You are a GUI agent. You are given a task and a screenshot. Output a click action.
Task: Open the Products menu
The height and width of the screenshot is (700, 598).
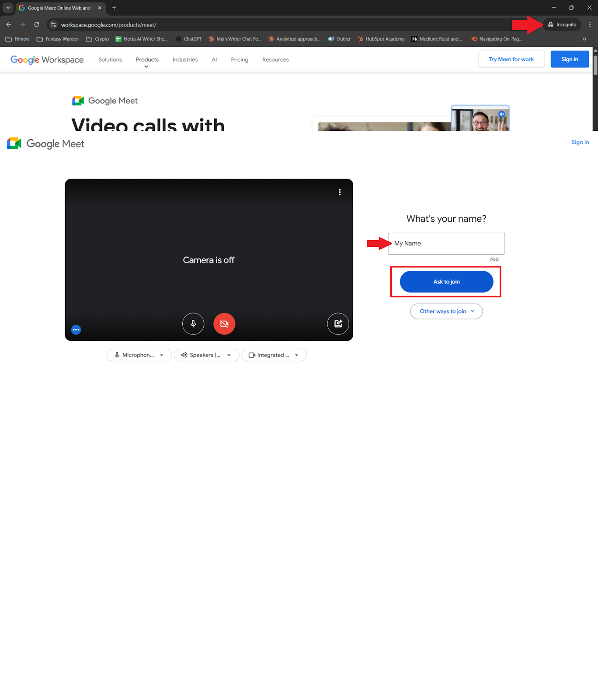click(147, 60)
